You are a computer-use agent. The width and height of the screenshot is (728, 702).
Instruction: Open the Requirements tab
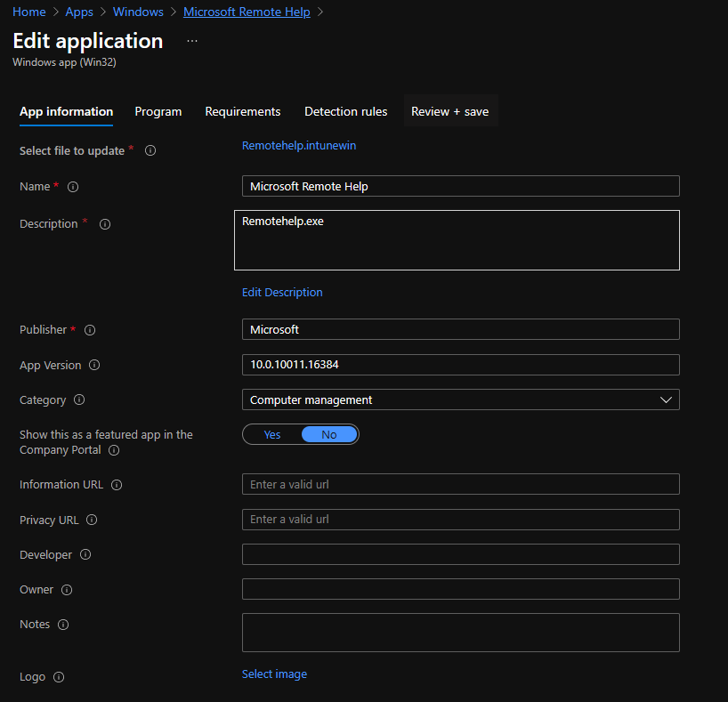tap(243, 111)
